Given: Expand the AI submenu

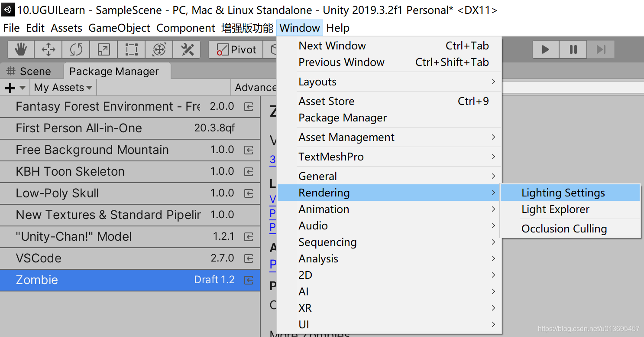Looking at the screenshot, I should (x=389, y=291).
